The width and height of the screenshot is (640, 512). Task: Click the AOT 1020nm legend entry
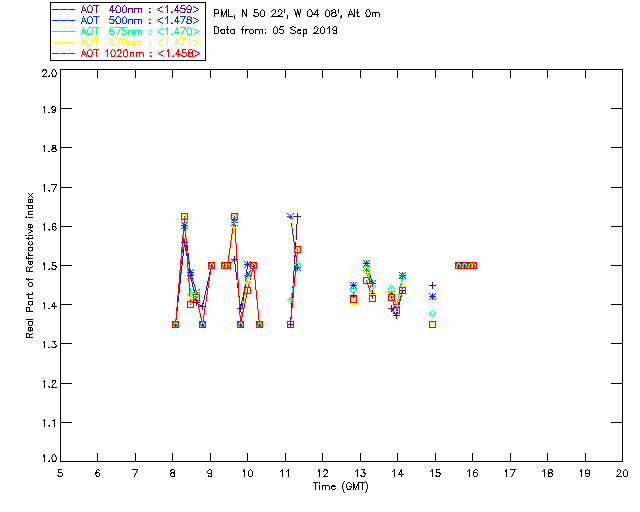[x=126, y=53]
